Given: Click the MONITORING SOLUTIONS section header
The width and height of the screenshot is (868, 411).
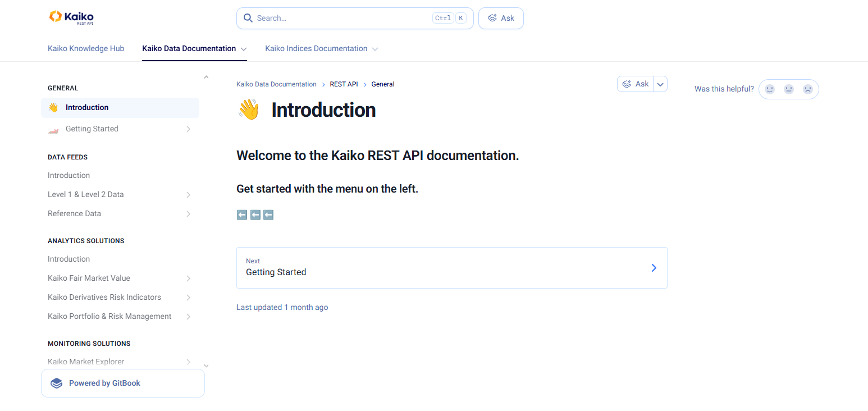Looking at the screenshot, I should point(89,343).
